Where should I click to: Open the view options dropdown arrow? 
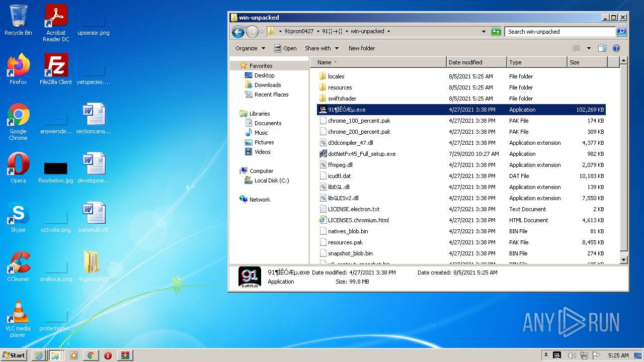(589, 48)
